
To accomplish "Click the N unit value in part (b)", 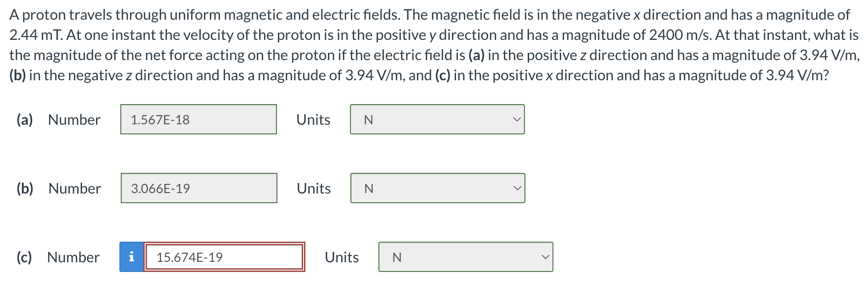I will tap(367, 188).
